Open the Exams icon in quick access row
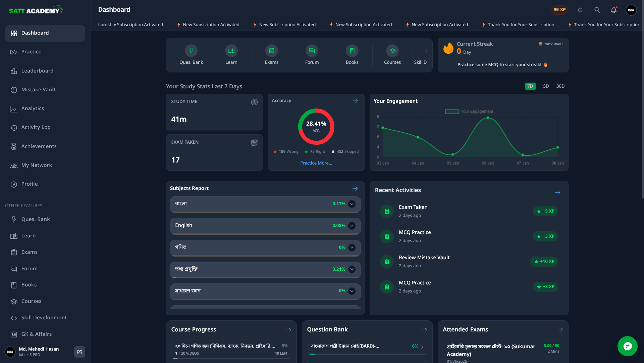This screenshot has height=363, width=644. (x=272, y=51)
